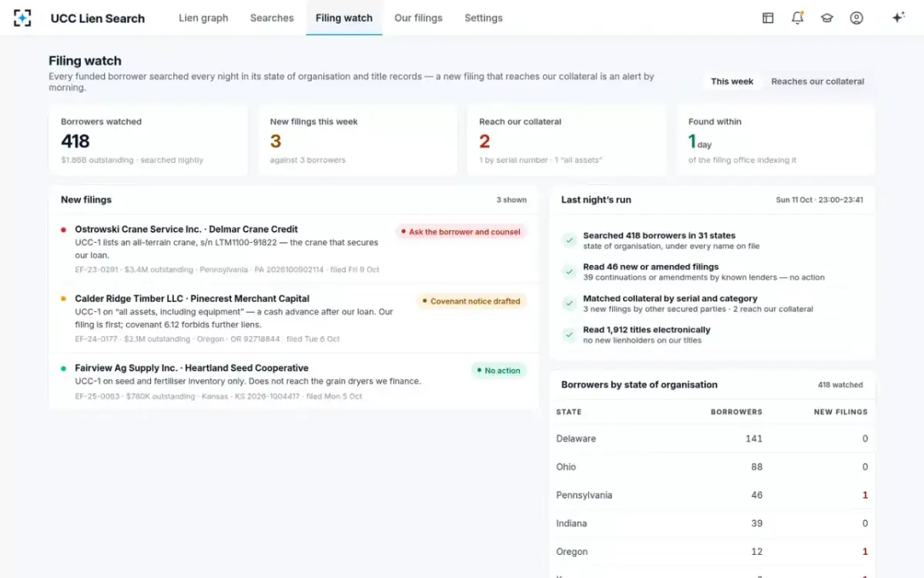The height and width of the screenshot is (578, 924).
Task: Click the Found within 1 day card
Action: 776,140
